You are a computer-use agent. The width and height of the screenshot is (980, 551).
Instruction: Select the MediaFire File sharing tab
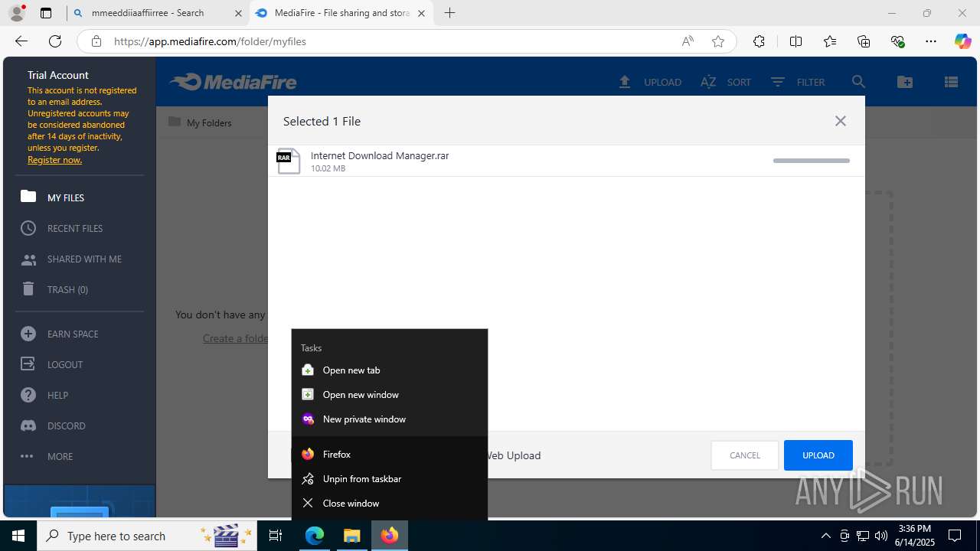tap(343, 13)
